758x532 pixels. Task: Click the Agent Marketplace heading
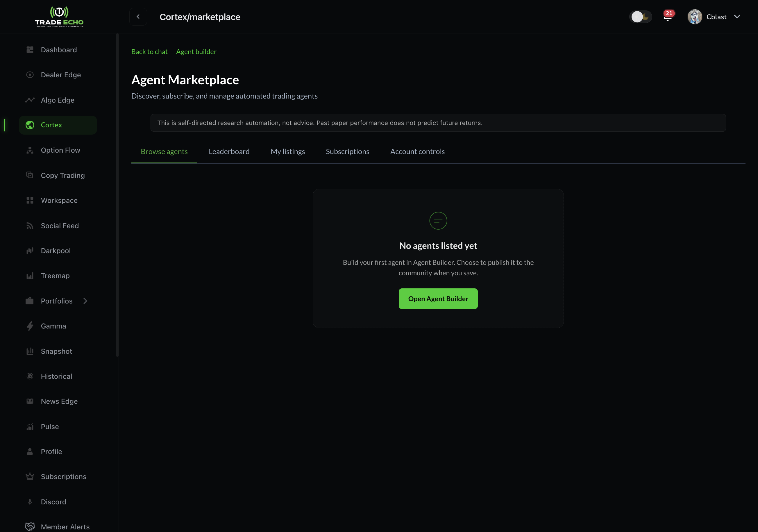click(185, 80)
